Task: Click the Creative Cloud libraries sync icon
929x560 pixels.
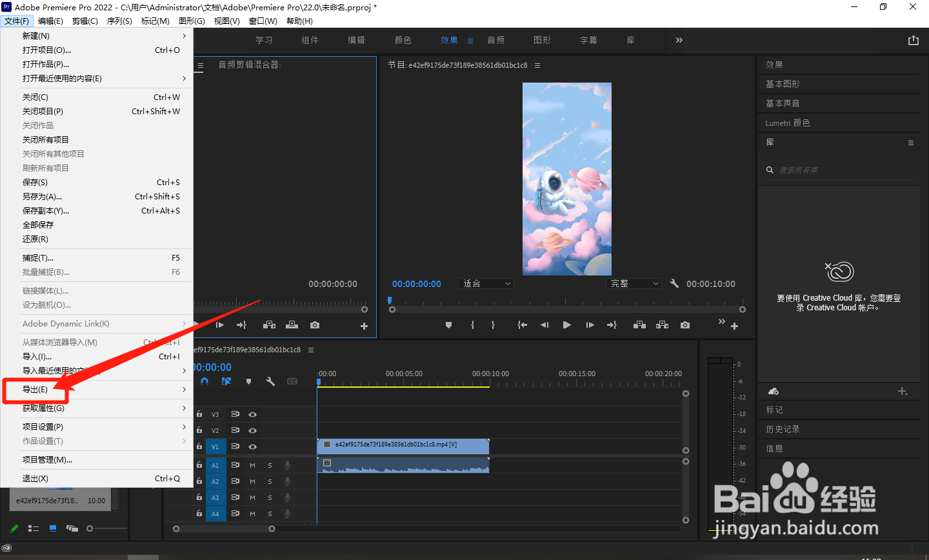Action: [774, 392]
